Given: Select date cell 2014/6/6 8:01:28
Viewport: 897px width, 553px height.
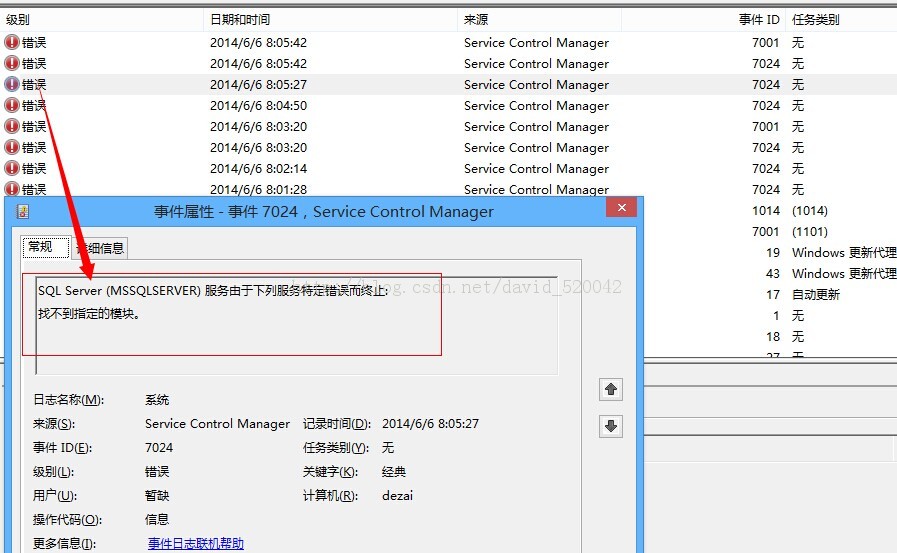Looking at the screenshot, I should [259, 189].
